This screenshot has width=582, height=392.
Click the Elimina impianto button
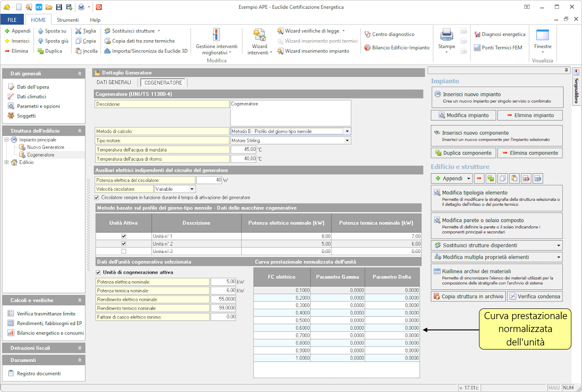(x=530, y=115)
